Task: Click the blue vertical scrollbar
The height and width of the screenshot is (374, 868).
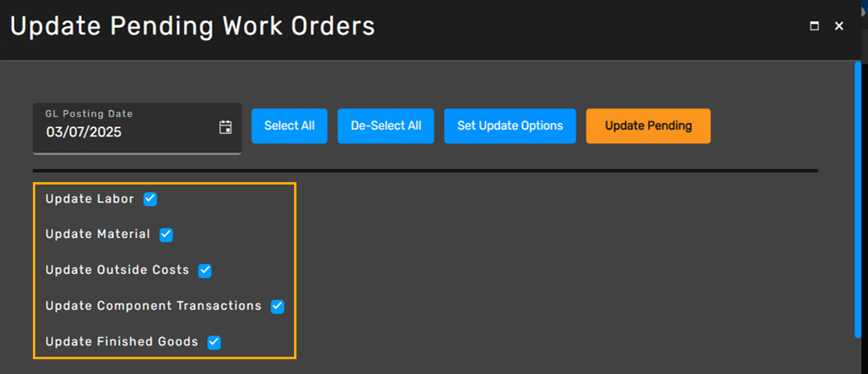Action: click(857, 199)
